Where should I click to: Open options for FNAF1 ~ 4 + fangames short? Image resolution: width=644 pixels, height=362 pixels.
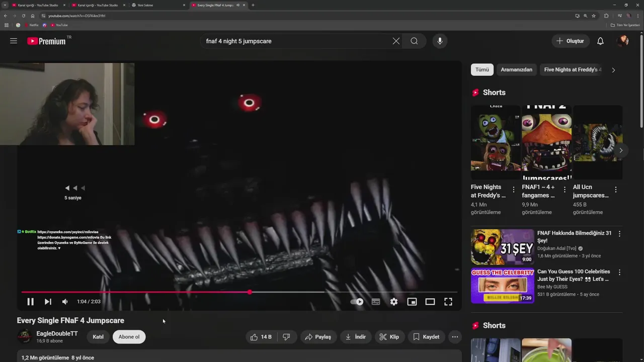pyautogui.click(x=565, y=190)
